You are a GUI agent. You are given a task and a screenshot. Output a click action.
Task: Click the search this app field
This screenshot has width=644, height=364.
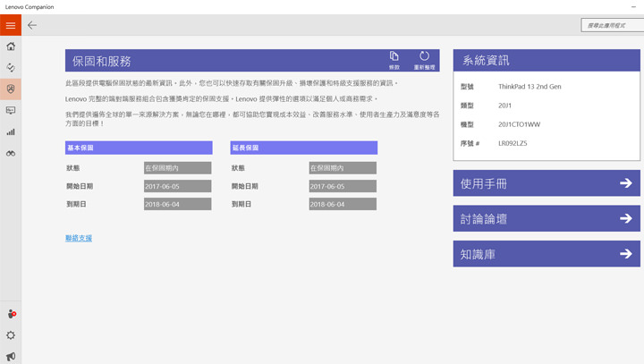tap(610, 25)
